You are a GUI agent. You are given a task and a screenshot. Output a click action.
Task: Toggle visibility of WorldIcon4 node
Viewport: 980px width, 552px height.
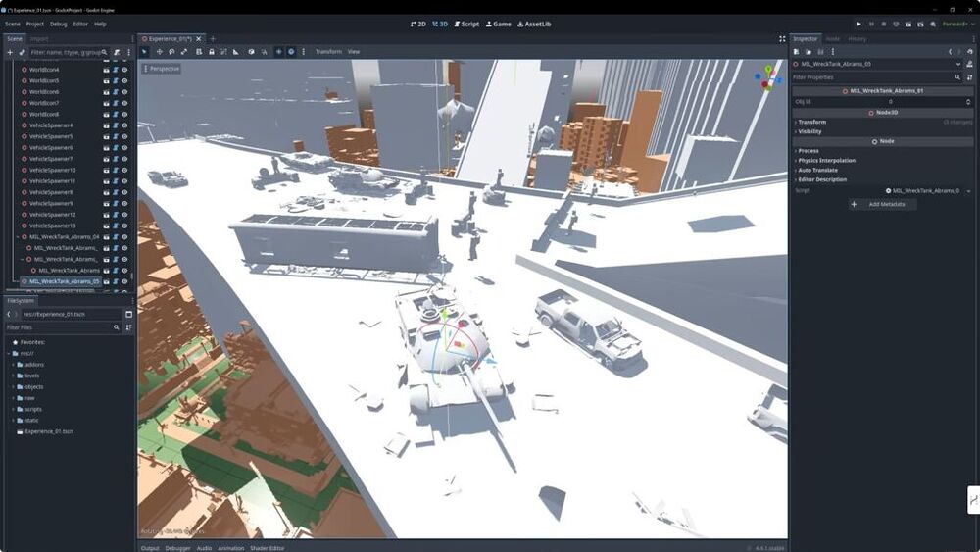(125, 70)
